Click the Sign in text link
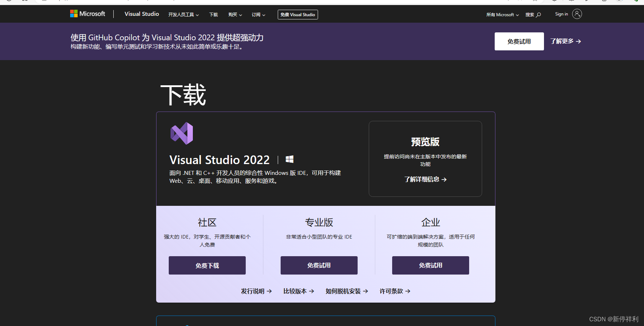The width and height of the screenshot is (644, 326). [x=562, y=14]
